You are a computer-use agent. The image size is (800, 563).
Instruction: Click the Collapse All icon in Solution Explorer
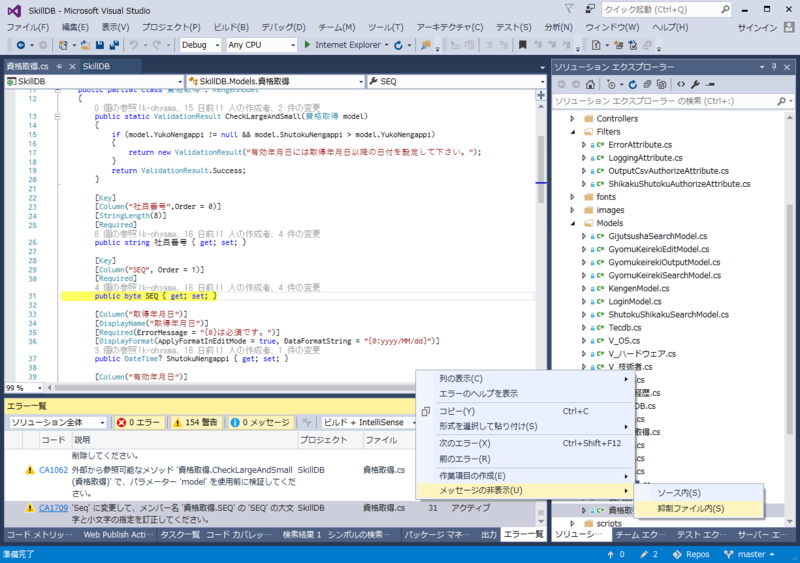tap(647, 84)
